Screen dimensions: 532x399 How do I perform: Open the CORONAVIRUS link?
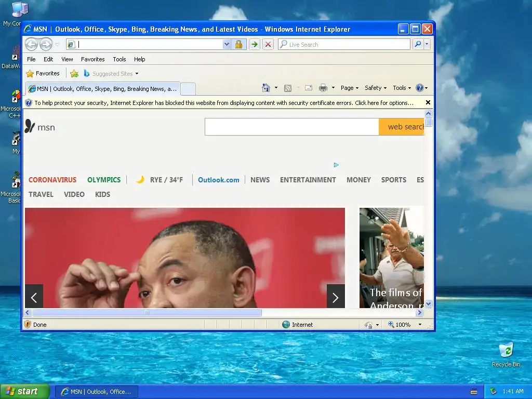[x=52, y=180]
